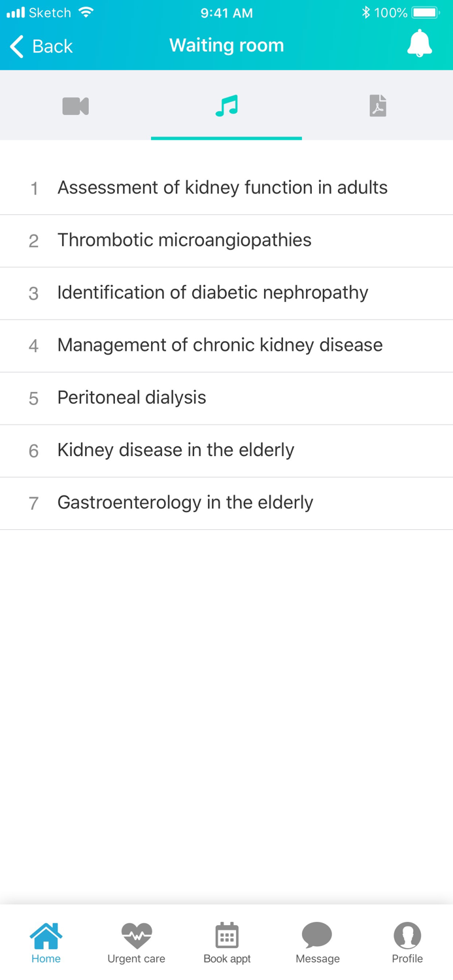Open Identification of diabetic nephropathy
This screenshot has width=453, height=980.
212,293
